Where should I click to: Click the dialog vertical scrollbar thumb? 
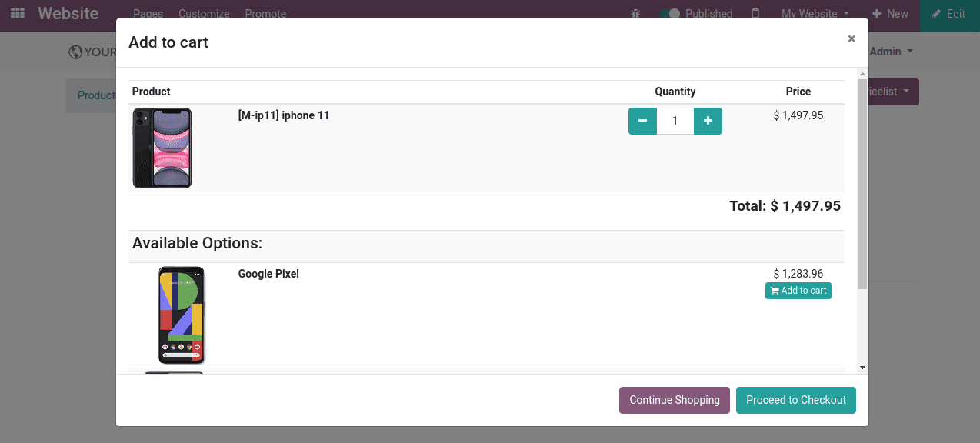(x=862, y=183)
